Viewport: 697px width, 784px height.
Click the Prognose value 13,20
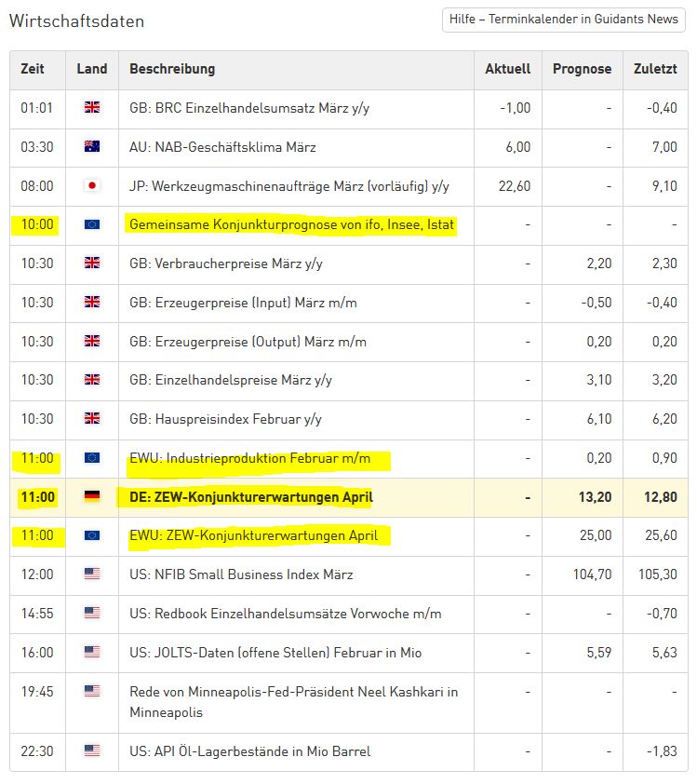click(595, 497)
